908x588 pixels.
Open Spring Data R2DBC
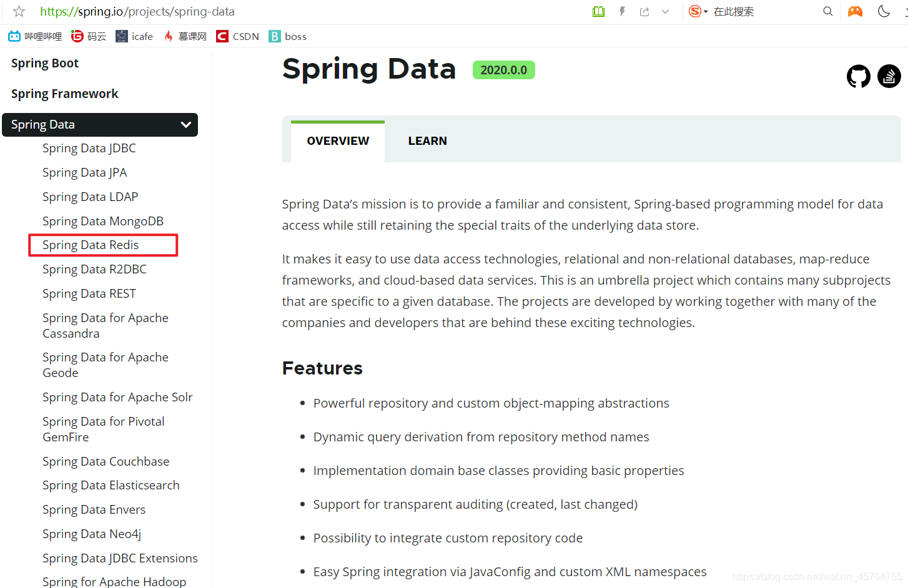[x=95, y=269]
